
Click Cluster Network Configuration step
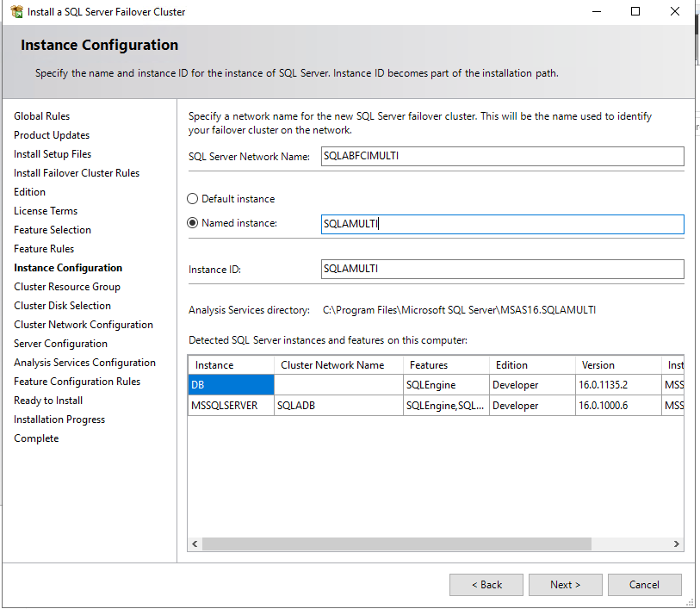pos(84,325)
